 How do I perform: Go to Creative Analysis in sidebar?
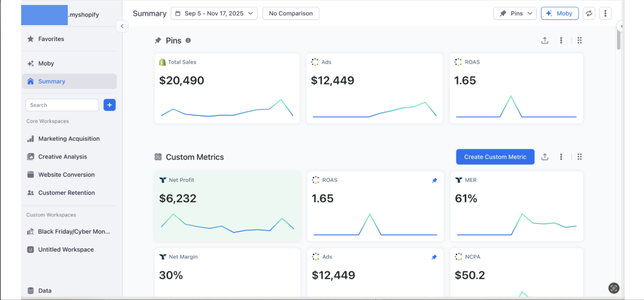[x=62, y=157]
